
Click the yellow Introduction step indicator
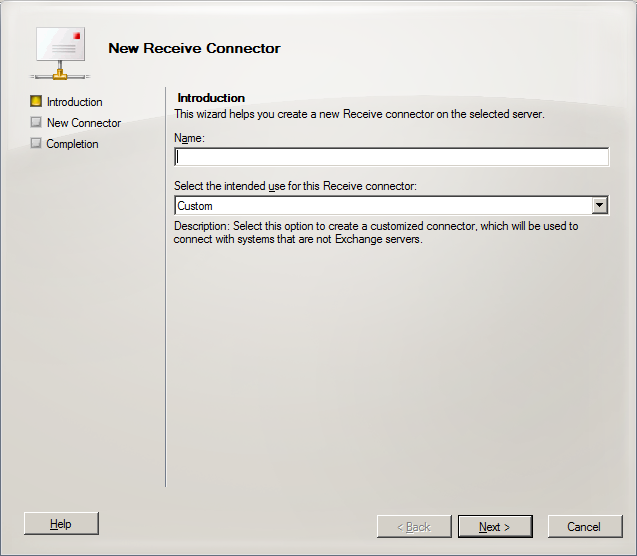(36, 101)
